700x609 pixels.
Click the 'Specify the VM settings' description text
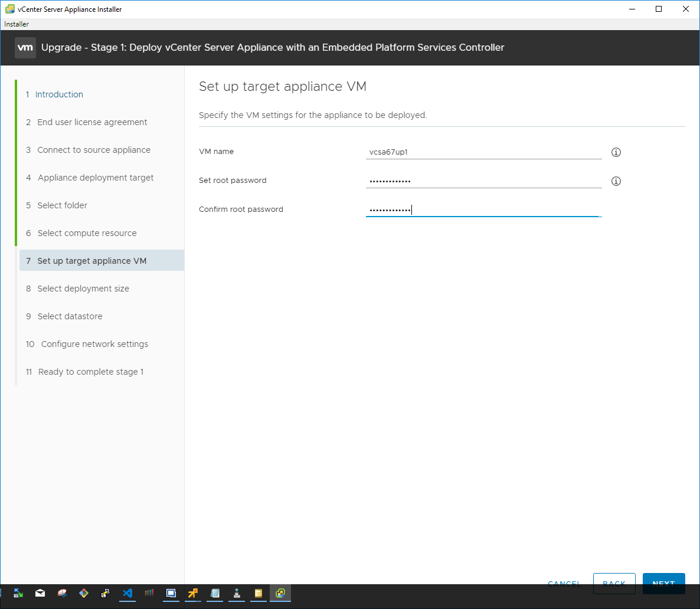point(312,115)
